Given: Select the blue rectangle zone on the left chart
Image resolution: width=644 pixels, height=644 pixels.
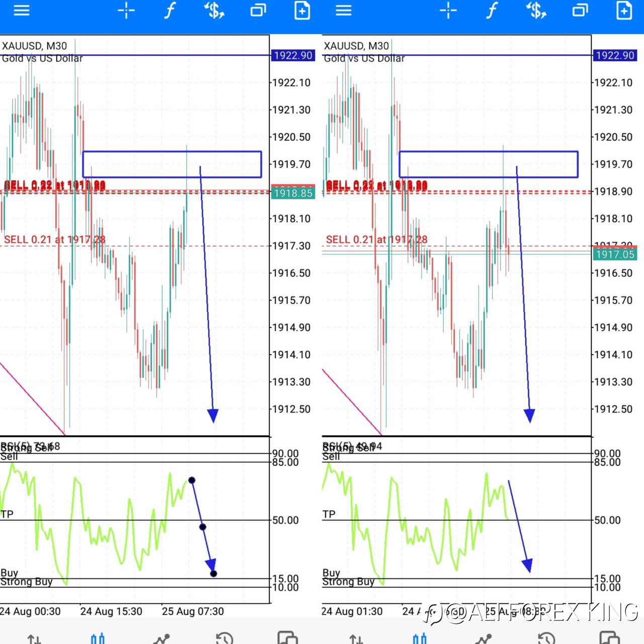Looking at the screenshot, I should [x=172, y=164].
